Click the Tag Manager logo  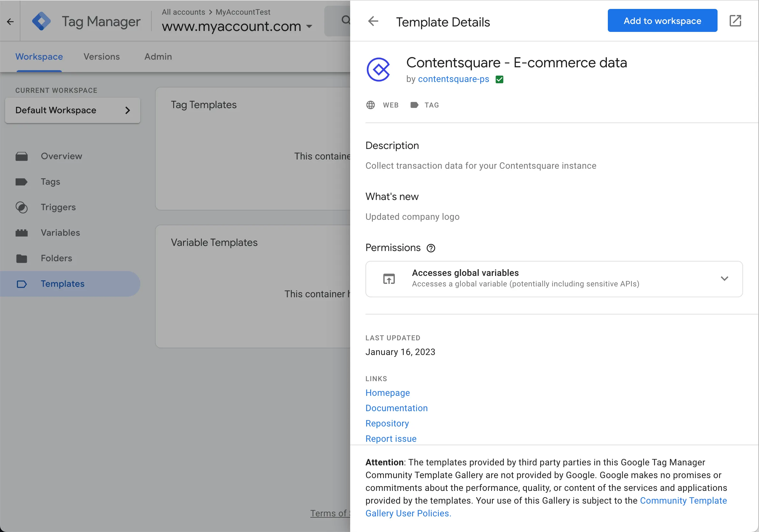tap(41, 21)
